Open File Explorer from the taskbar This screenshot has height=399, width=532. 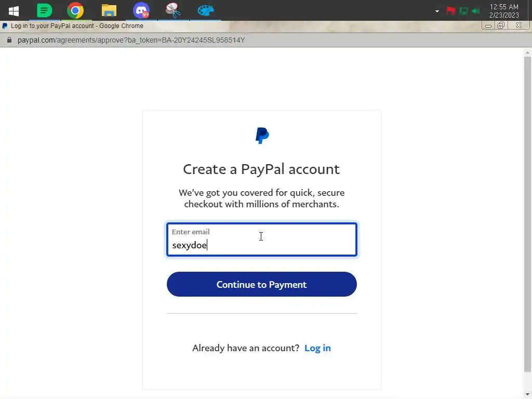coord(109,10)
